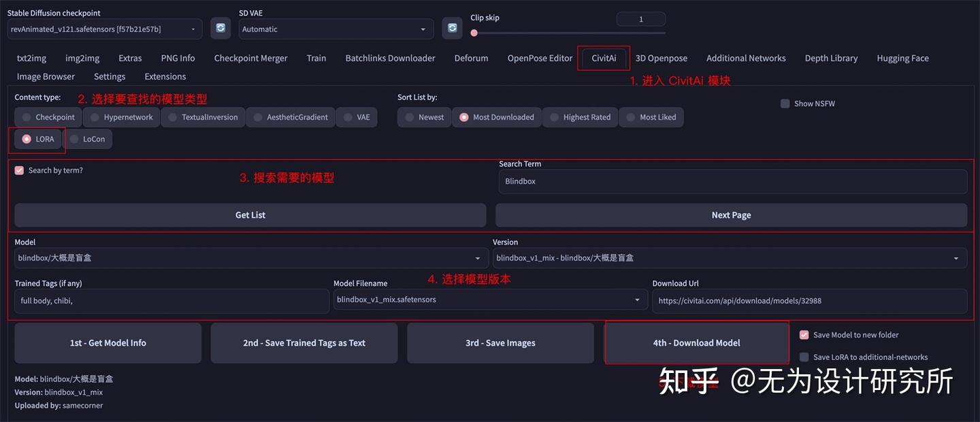Click the Clip skip number field
Viewport: 980px width, 422px height.
tap(640, 19)
